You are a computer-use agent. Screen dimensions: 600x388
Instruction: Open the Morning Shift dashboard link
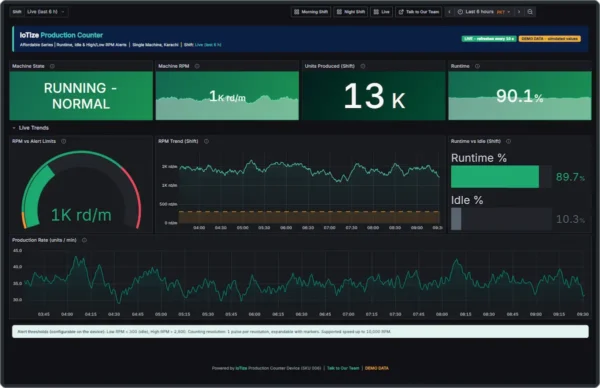(311, 12)
